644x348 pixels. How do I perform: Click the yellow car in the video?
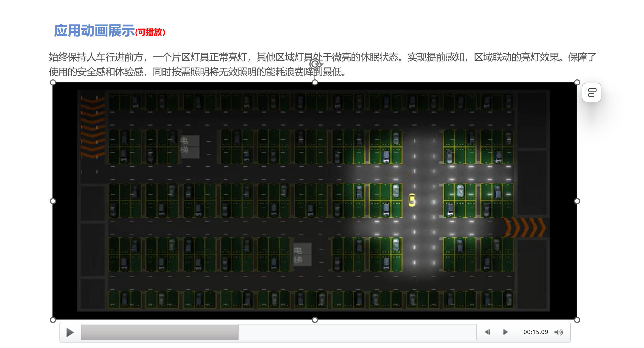[412, 200]
